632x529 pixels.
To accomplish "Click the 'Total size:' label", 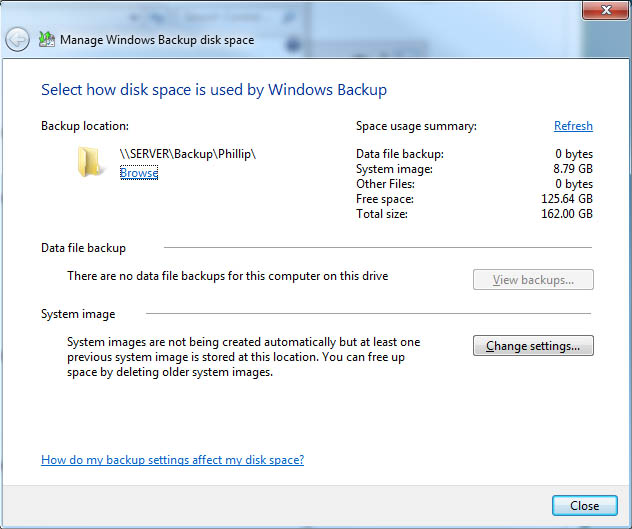I will (x=382, y=213).
